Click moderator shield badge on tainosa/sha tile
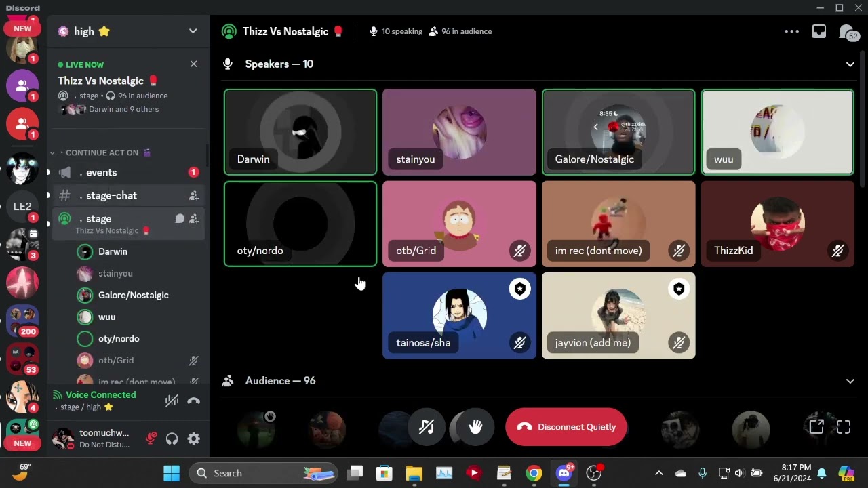The width and height of the screenshot is (868, 488). [519, 289]
